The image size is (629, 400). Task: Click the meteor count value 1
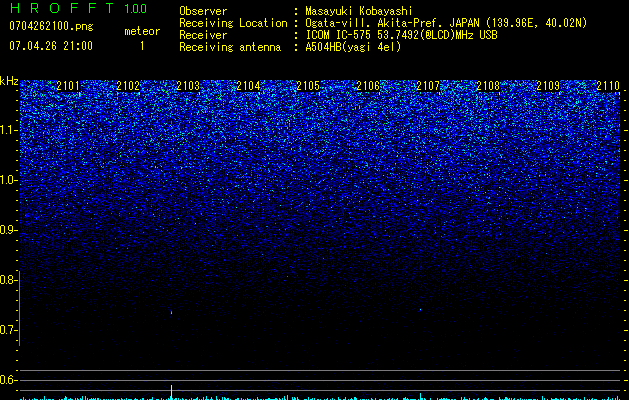142,46
